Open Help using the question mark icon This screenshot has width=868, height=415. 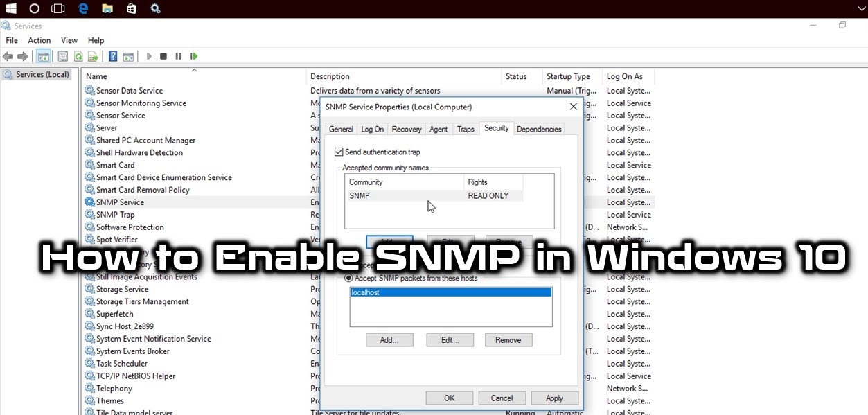[x=112, y=56]
